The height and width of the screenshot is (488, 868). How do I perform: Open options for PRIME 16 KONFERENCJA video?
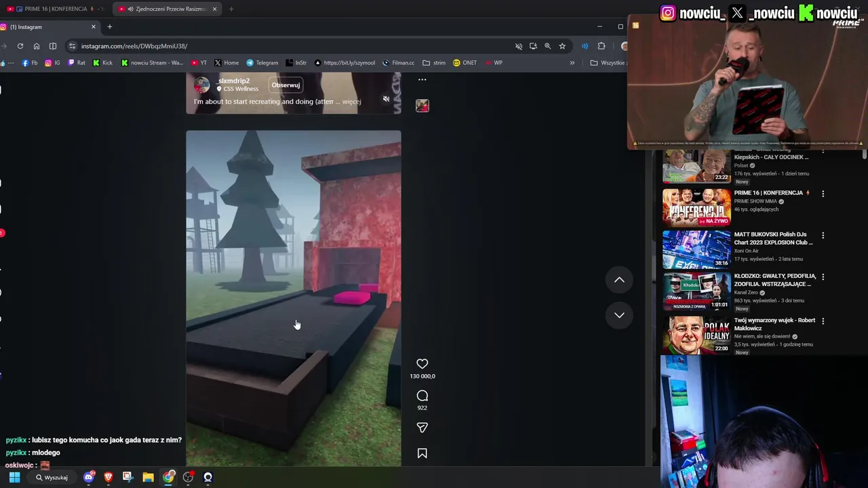(x=823, y=194)
